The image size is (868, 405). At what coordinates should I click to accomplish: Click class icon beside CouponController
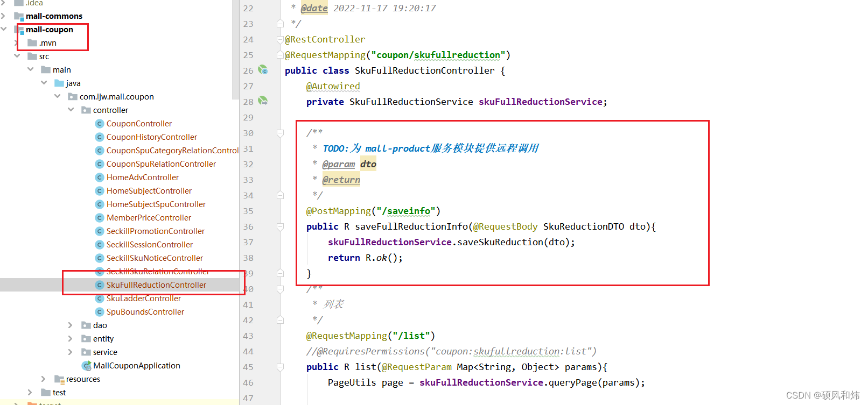tap(100, 124)
